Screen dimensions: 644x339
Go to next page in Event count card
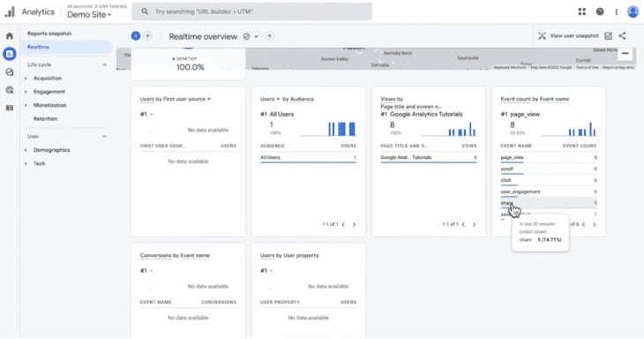(594, 224)
